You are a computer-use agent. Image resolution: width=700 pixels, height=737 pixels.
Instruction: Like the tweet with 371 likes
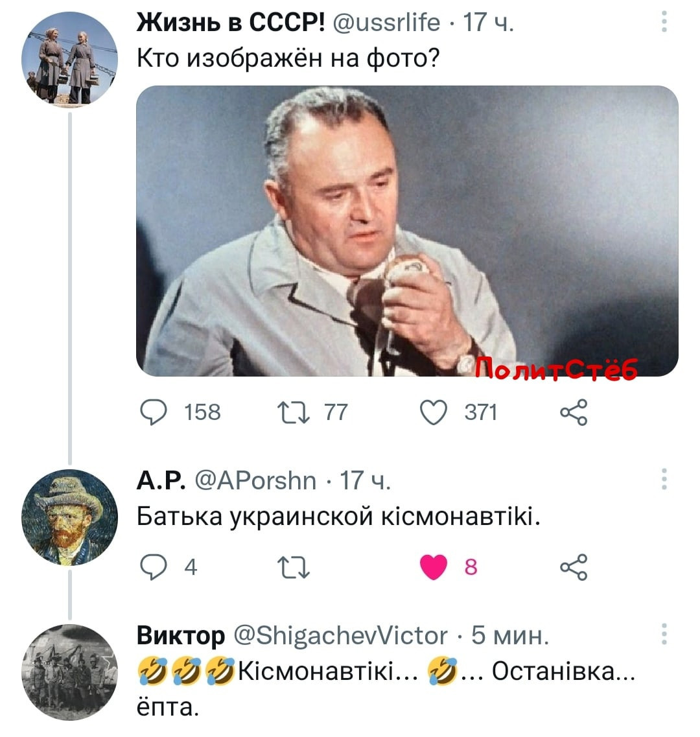(433, 412)
